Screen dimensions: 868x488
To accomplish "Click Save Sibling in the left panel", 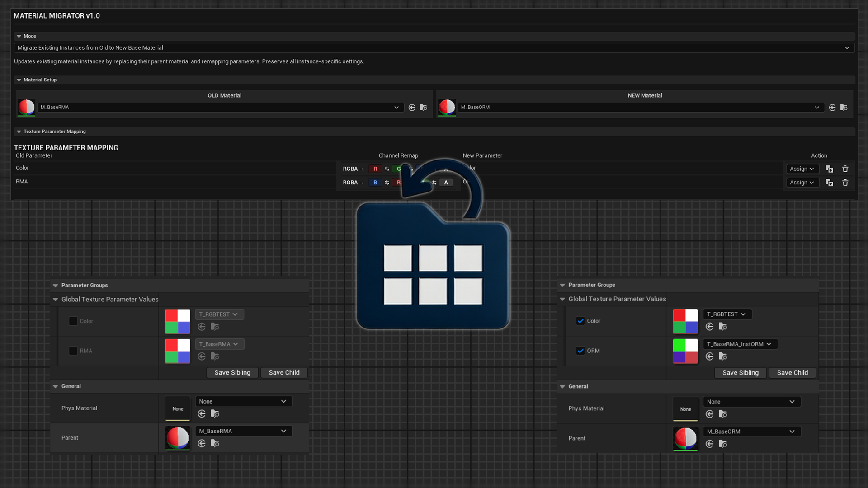I will (x=232, y=372).
